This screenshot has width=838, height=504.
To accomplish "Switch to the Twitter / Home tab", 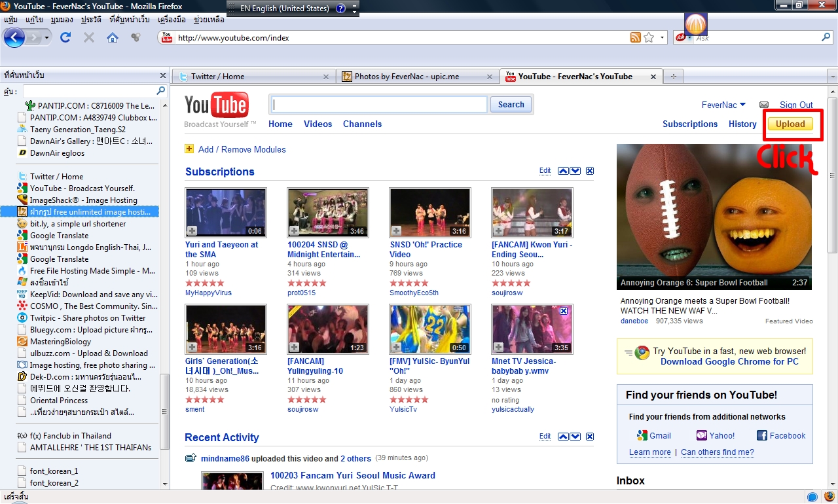I will pyautogui.click(x=253, y=77).
